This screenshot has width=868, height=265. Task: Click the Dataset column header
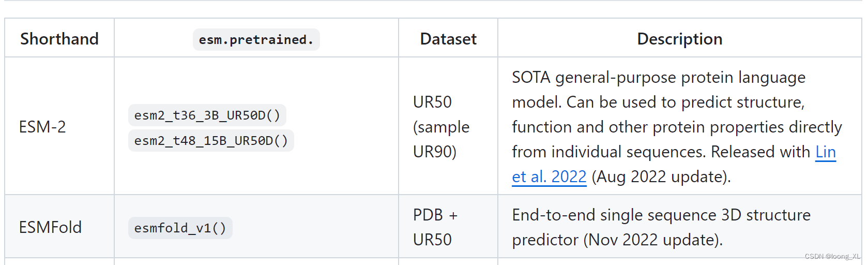pos(448,39)
